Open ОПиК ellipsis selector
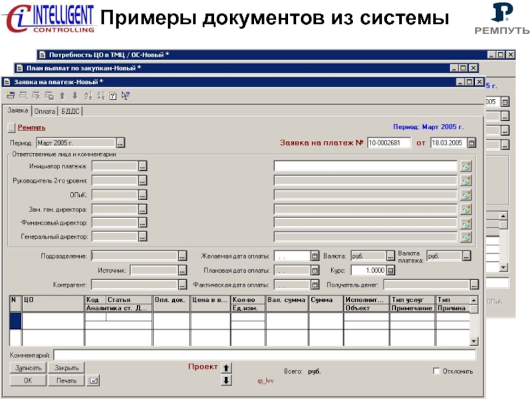This screenshot has height=399, width=532. [x=142, y=195]
